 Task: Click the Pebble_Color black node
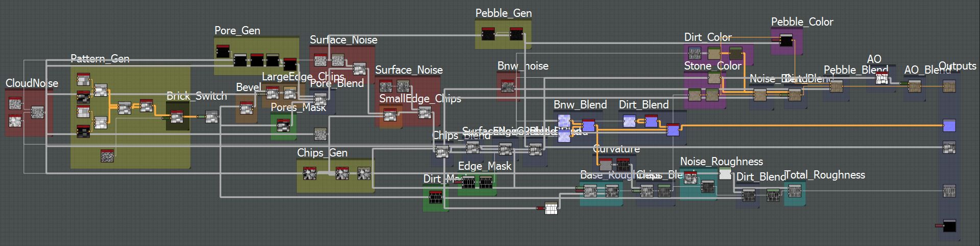tap(785, 40)
